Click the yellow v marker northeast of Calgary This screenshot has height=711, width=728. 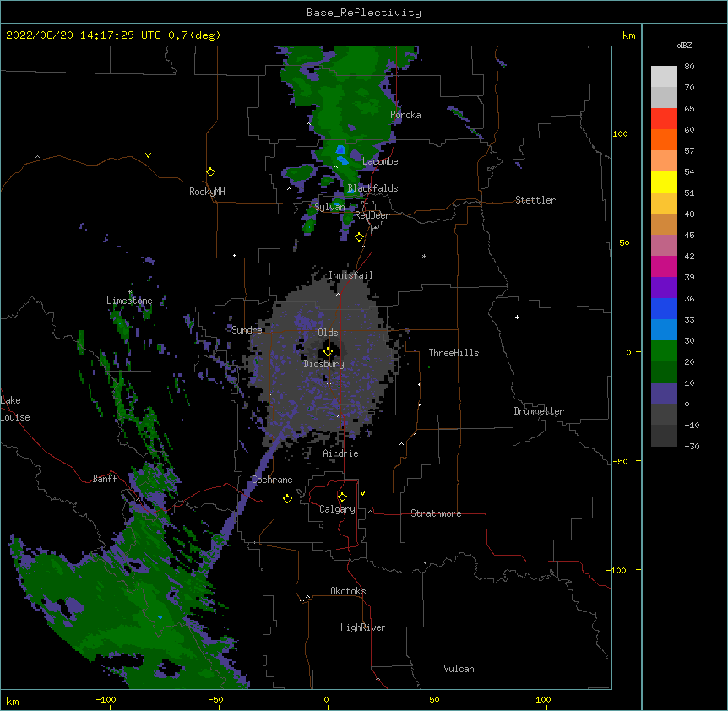click(x=362, y=493)
